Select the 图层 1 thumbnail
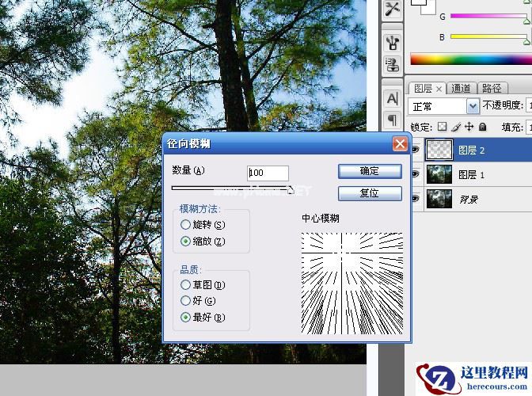532x396 pixels. click(439, 174)
